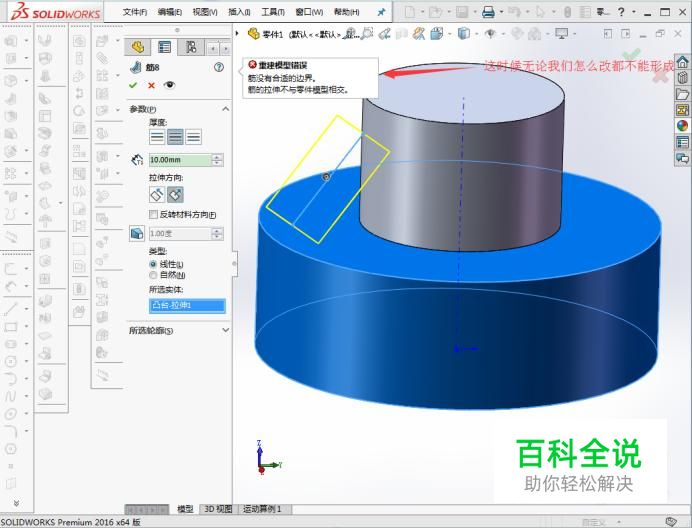Pin the menu bar with pushpin icon
692x528 pixels.
[381, 12]
